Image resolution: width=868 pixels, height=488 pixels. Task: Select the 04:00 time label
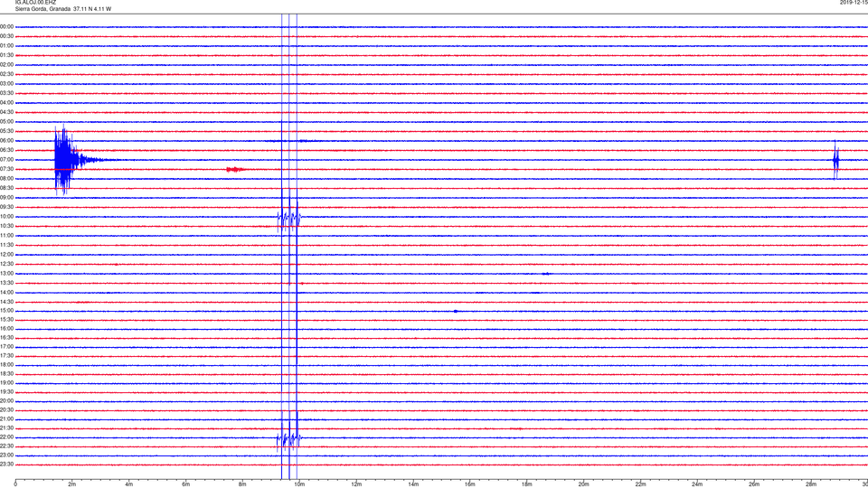coord(6,102)
